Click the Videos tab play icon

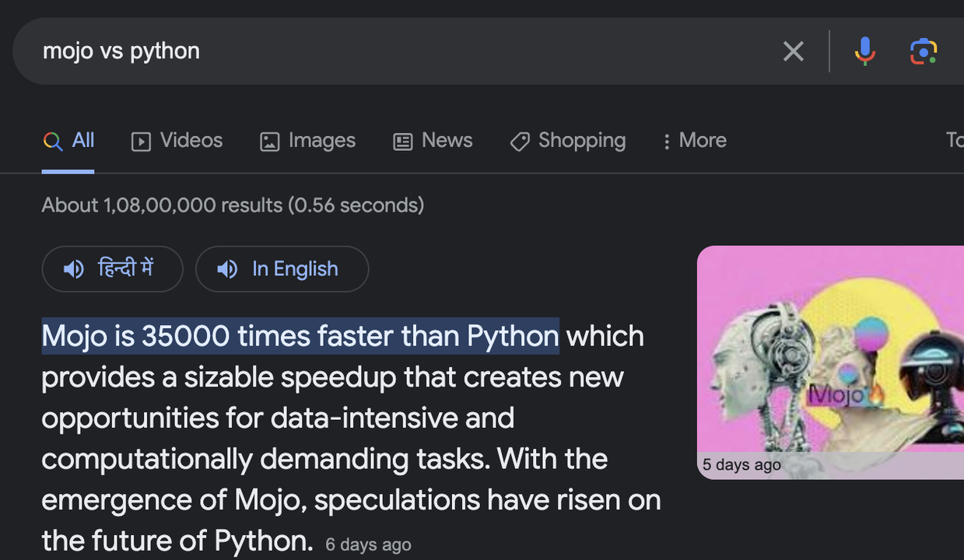pyautogui.click(x=141, y=141)
